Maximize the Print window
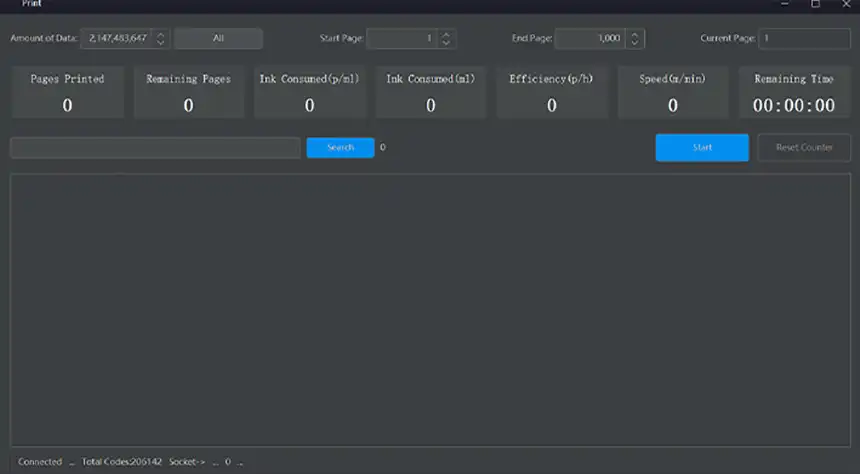Viewport: 860px width, 474px height. point(815,5)
